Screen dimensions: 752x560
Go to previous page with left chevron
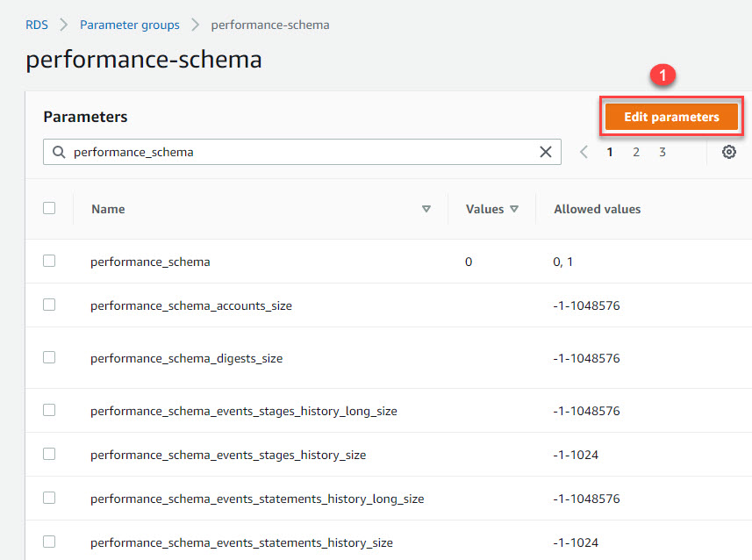click(584, 152)
